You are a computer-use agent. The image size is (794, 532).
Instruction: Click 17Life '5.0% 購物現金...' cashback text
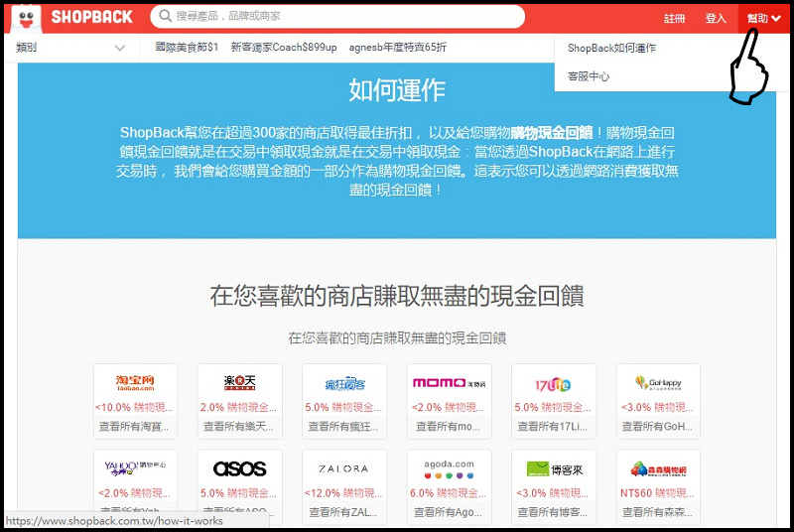(x=553, y=407)
